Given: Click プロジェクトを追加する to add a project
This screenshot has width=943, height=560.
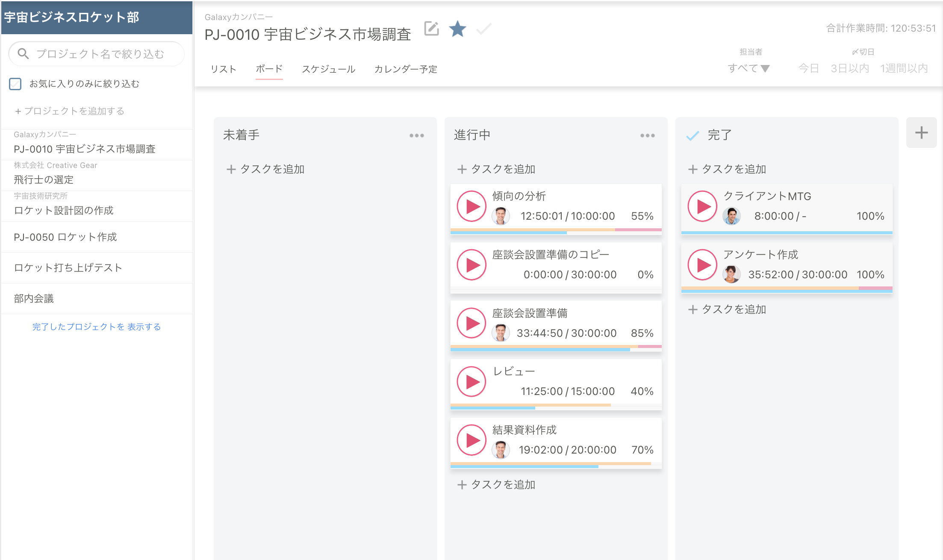Looking at the screenshot, I should (x=71, y=111).
